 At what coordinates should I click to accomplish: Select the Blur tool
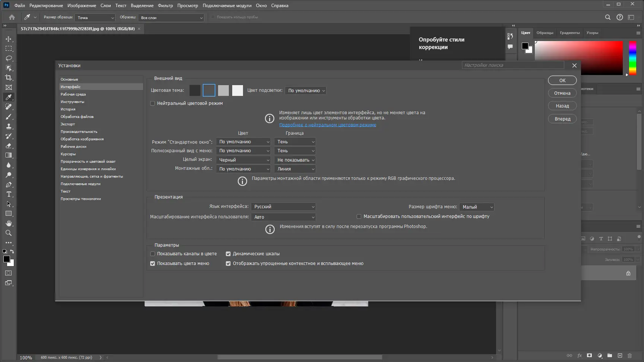pos(9,165)
